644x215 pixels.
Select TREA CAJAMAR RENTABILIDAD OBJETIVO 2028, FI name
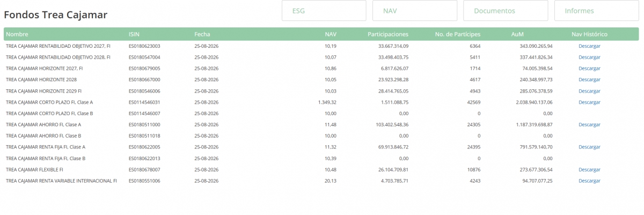[58, 58]
